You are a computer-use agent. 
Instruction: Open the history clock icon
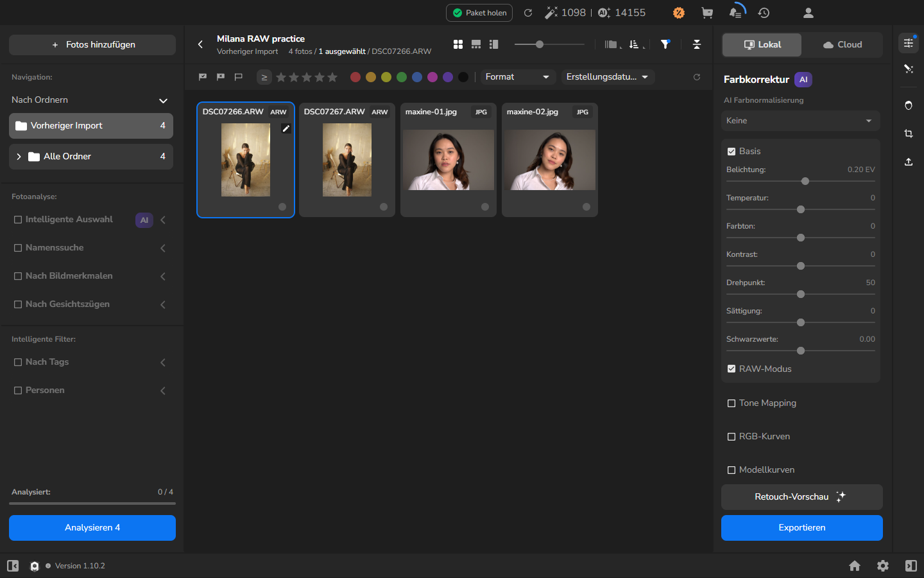pos(764,13)
